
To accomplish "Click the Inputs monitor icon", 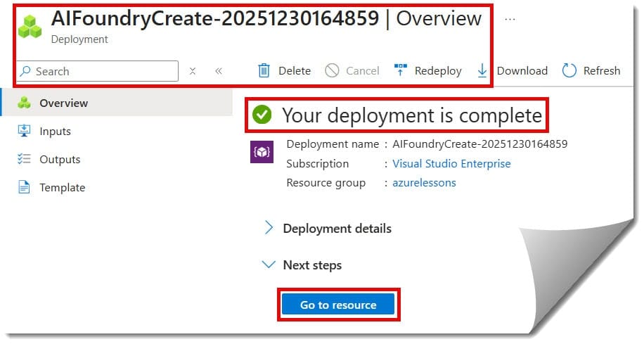I will tap(24, 131).
